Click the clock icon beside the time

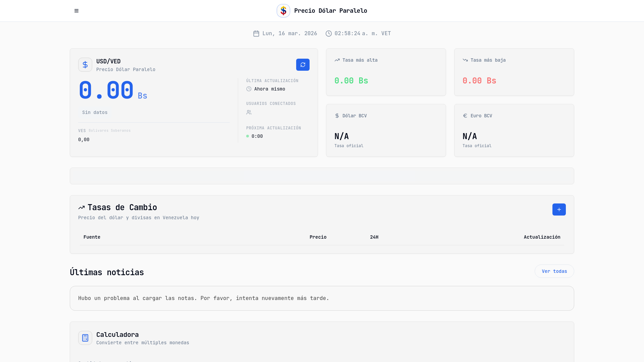(329, 34)
